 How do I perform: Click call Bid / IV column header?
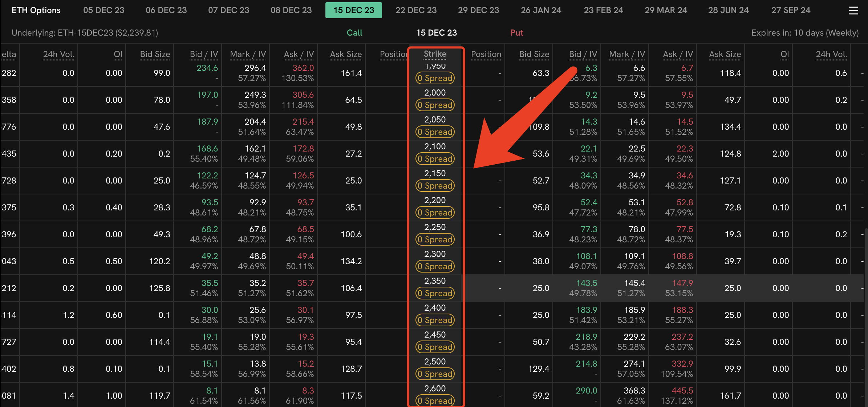coord(204,54)
